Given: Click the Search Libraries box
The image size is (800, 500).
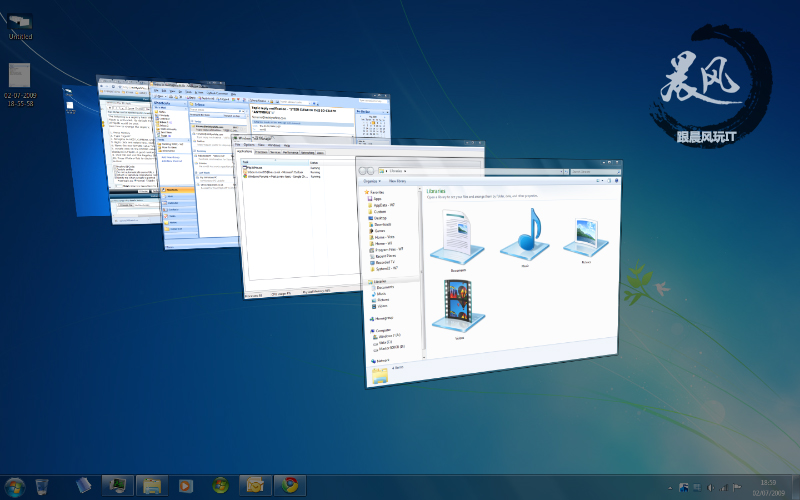Looking at the screenshot, I should pyautogui.click(x=595, y=172).
